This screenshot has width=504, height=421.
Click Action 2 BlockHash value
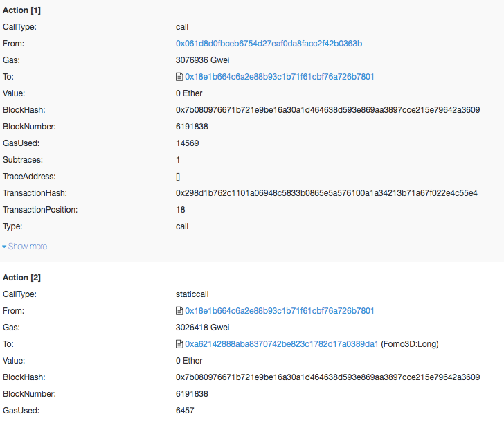click(327, 377)
